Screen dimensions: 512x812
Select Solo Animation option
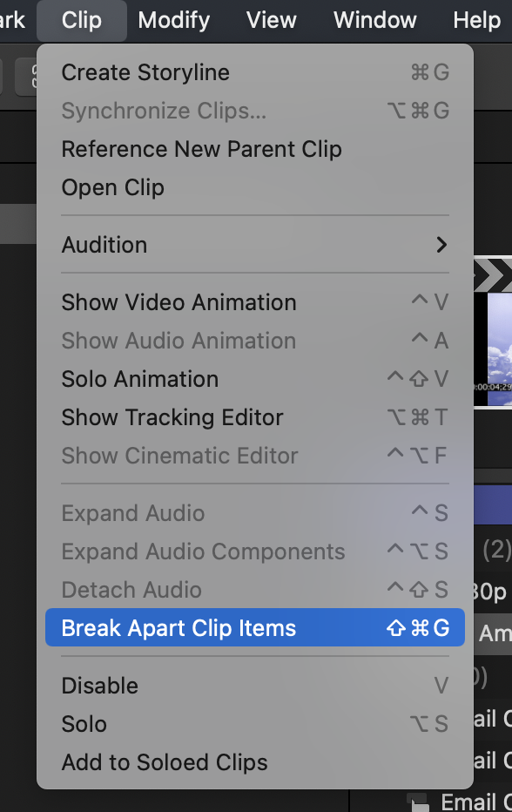tap(255, 379)
